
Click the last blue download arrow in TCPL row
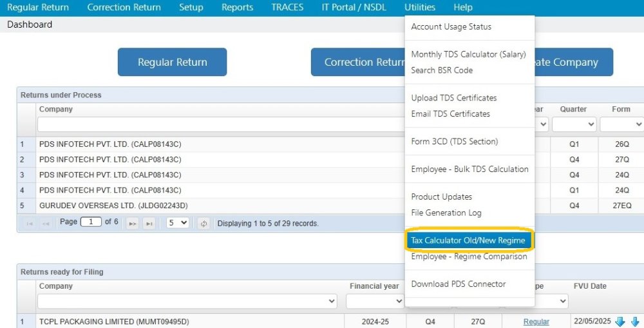(x=636, y=322)
